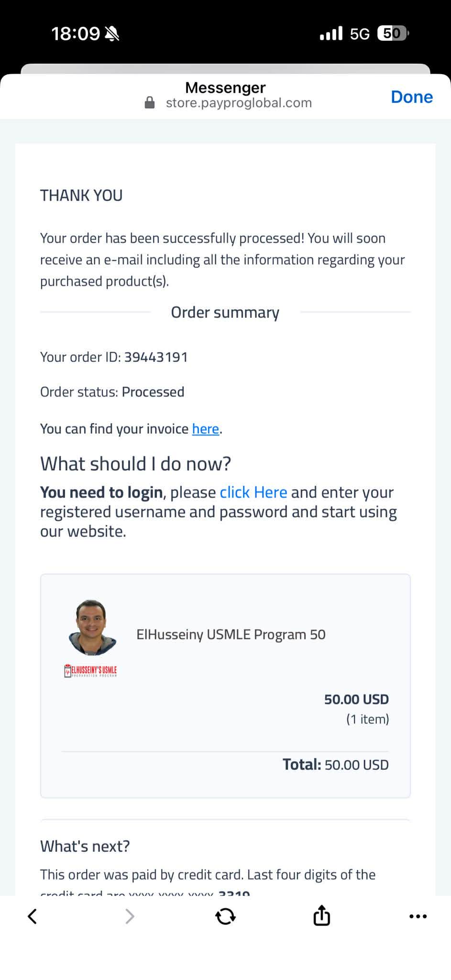Open the three-dots more options menu

click(x=418, y=916)
